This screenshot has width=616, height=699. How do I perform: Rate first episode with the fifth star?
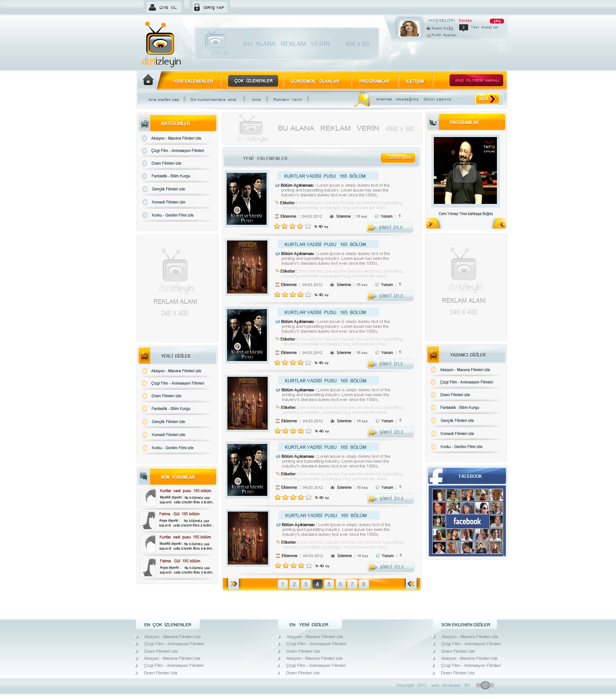pyautogui.click(x=308, y=226)
